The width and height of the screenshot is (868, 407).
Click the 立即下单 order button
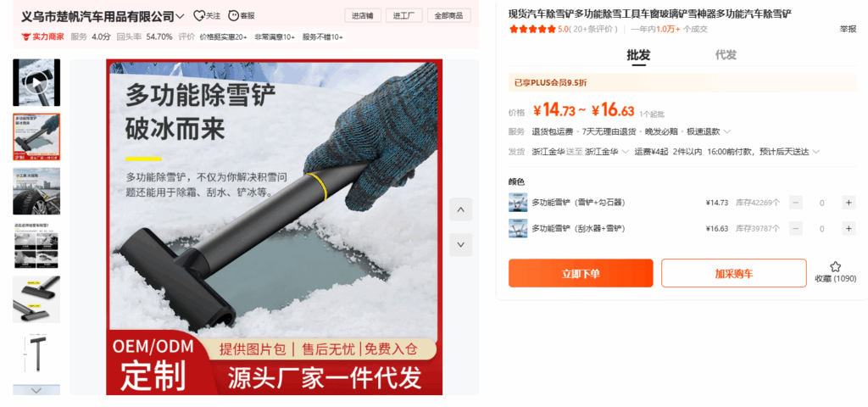click(581, 274)
